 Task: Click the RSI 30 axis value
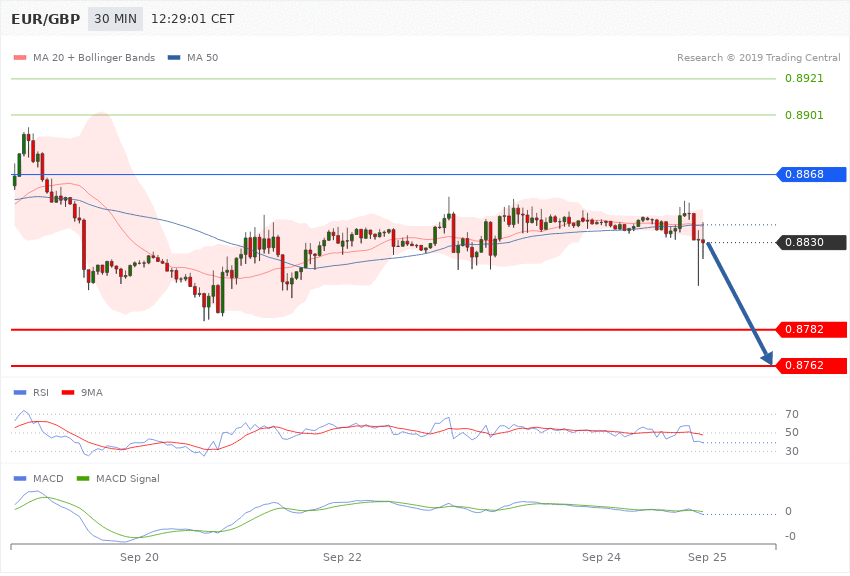tap(791, 451)
